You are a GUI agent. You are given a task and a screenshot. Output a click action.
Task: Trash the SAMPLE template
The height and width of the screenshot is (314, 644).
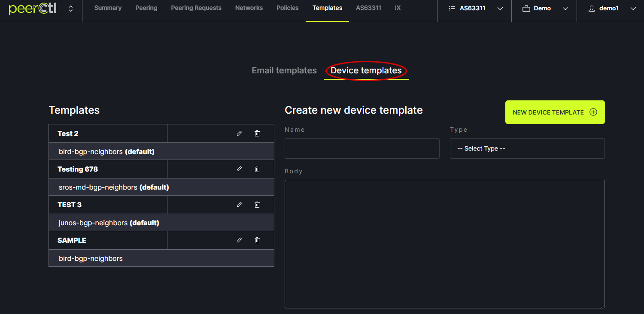(x=257, y=240)
